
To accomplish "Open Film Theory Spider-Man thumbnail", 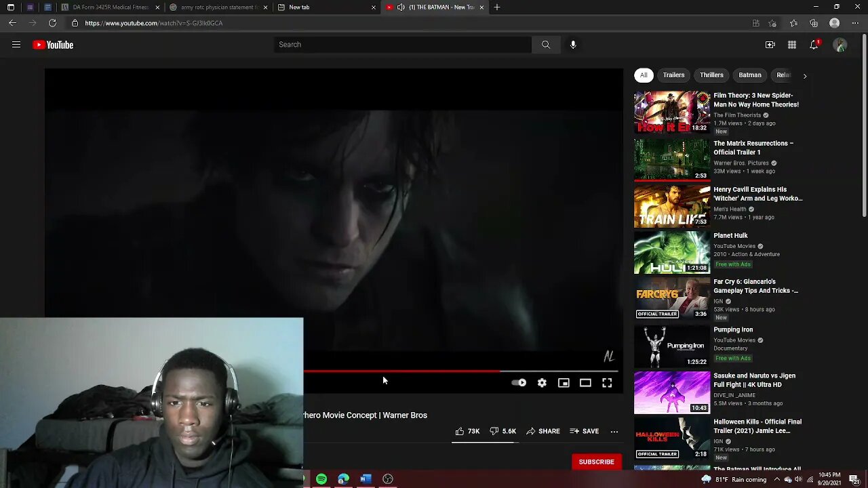I will (672, 112).
